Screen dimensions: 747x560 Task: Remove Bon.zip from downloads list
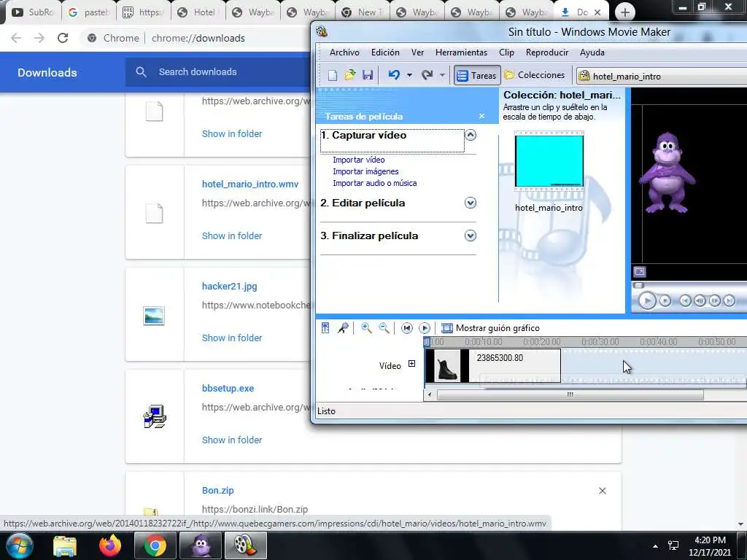[602, 491]
